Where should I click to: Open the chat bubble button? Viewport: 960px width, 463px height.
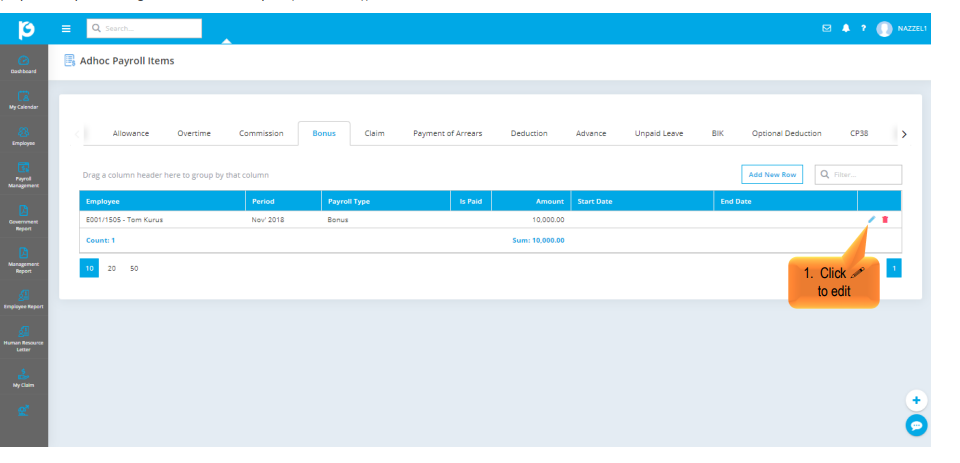tap(916, 426)
